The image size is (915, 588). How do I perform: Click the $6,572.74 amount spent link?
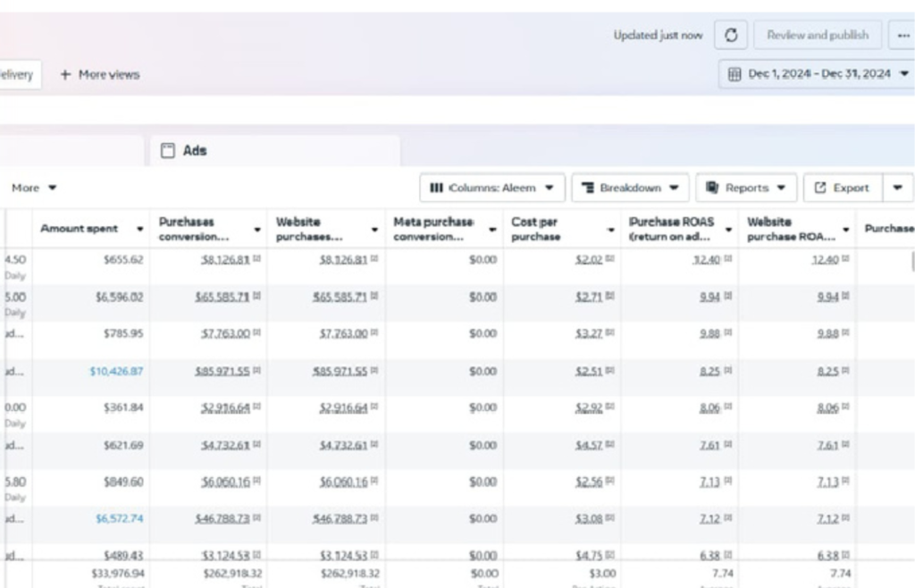[x=119, y=518]
